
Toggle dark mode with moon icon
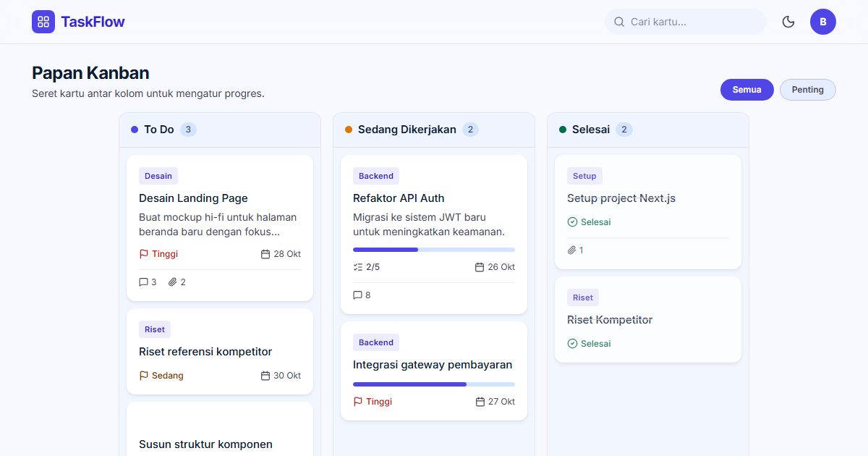coord(788,22)
